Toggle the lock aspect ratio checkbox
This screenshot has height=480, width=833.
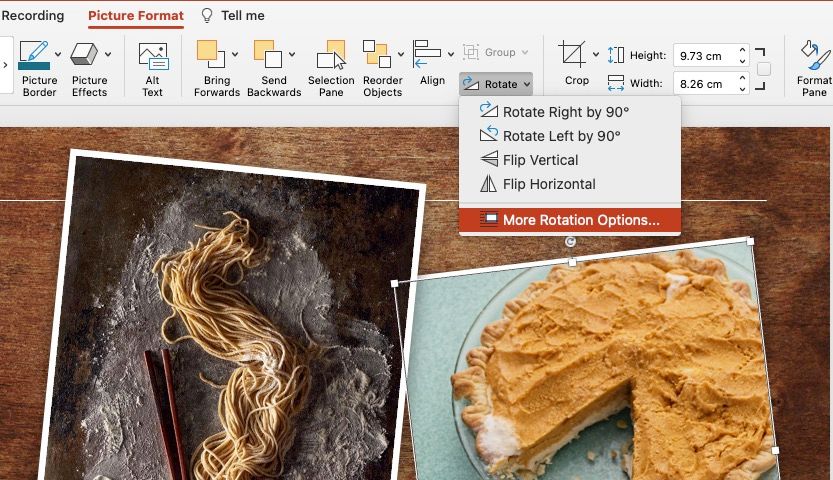[x=763, y=69]
